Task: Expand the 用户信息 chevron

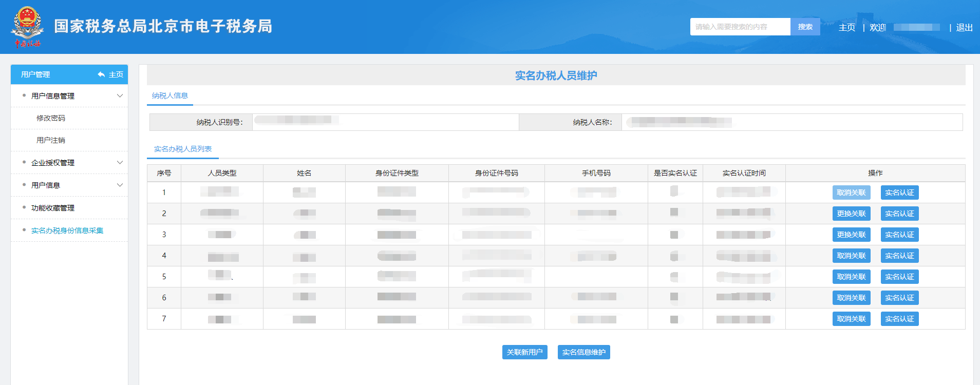Action: 120,185
